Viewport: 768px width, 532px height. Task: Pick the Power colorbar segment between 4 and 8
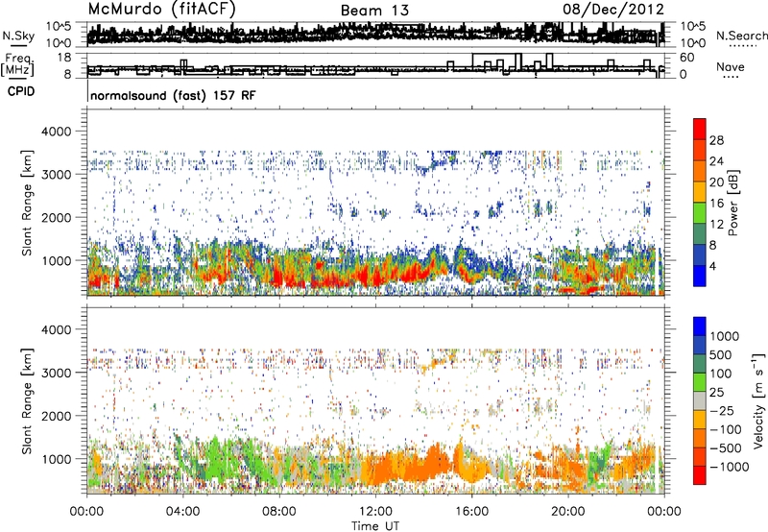coord(700,255)
